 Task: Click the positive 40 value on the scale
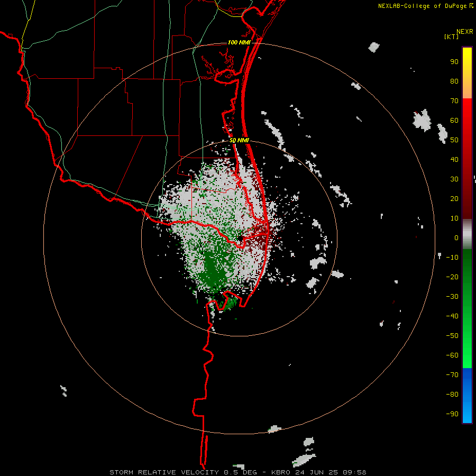click(x=454, y=160)
